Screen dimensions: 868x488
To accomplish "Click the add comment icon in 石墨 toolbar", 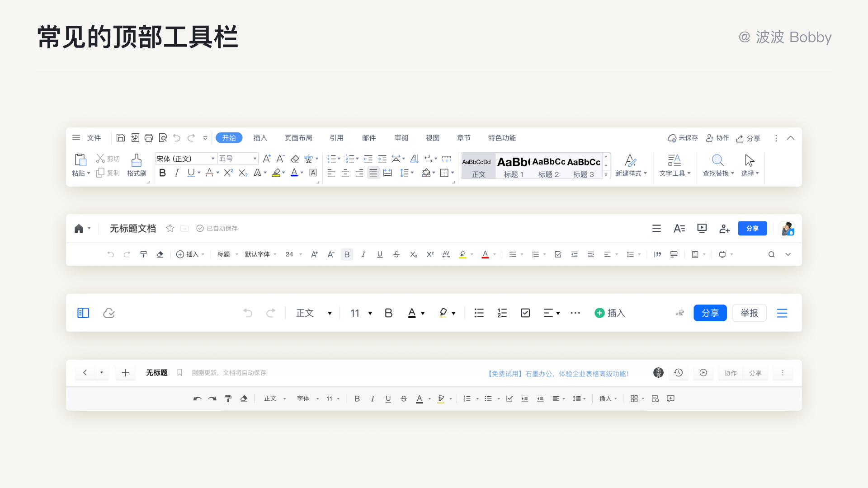I will coord(671,399).
